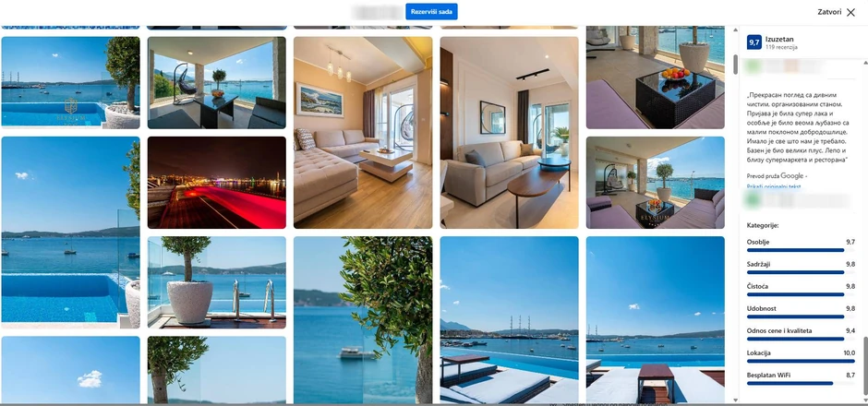Open the living room with chandelier photo
This screenshot has height=406, width=868.
point(363,133)
